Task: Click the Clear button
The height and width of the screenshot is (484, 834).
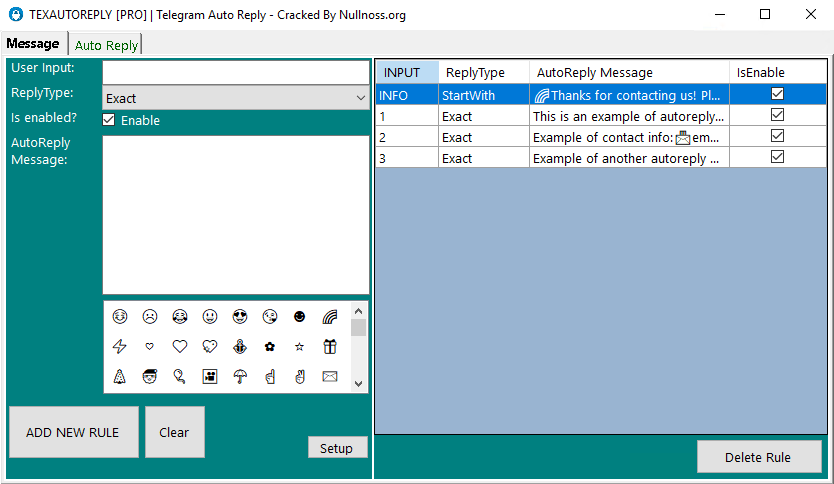Action: [x=174, y=432]
